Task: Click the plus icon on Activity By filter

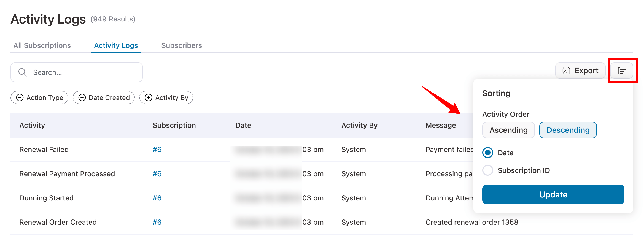Action: pos(149,98)
